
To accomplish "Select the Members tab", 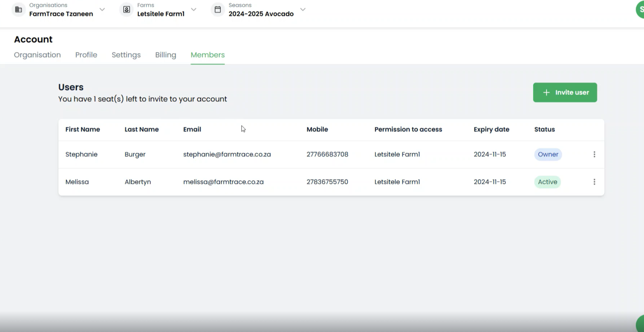I will [208, 55].
